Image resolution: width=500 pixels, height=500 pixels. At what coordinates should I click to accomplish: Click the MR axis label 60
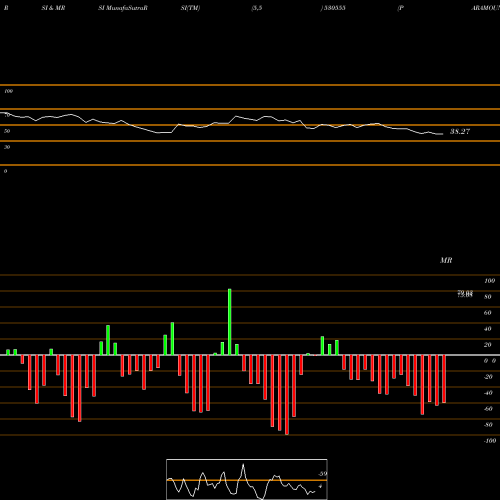point(488,313)
